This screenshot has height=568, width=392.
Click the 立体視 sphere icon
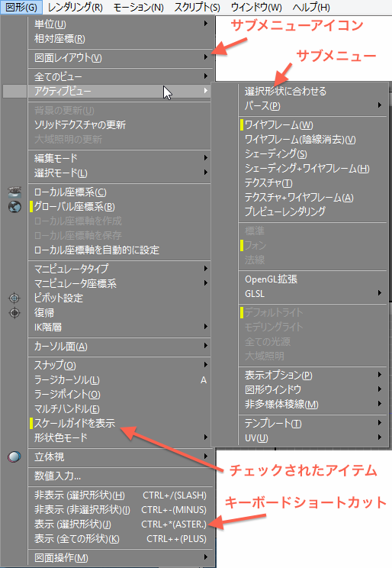click(x=14, y=457)
